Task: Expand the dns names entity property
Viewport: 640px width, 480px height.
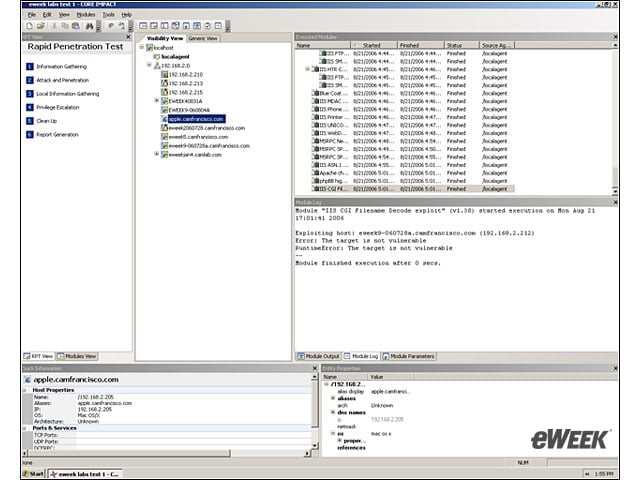Action: coord(333,413)
